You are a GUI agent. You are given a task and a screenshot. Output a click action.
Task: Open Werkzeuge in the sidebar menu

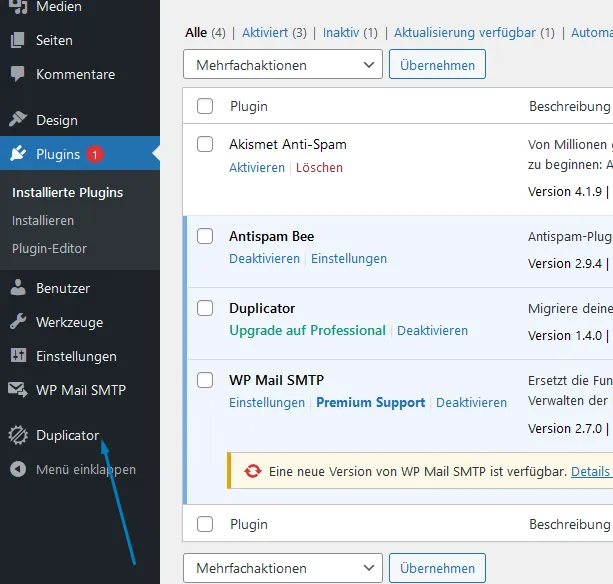70,322
